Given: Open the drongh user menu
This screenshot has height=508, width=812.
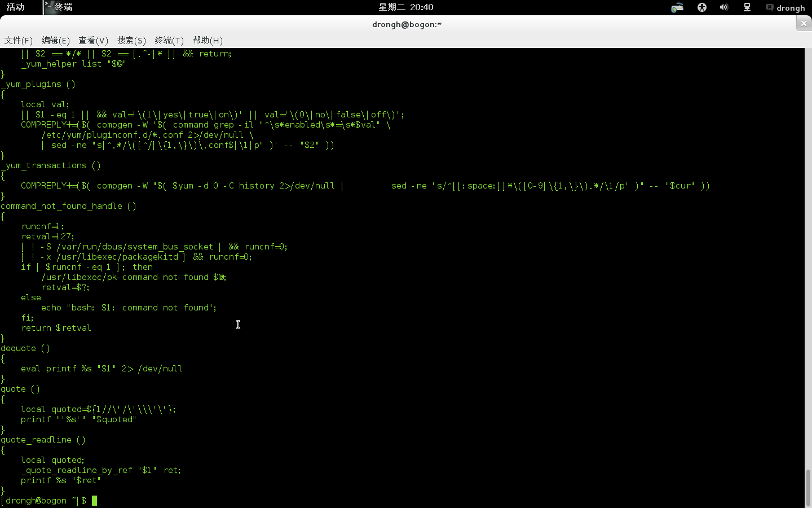Looking at the screenshot, I should coord(785,7).
